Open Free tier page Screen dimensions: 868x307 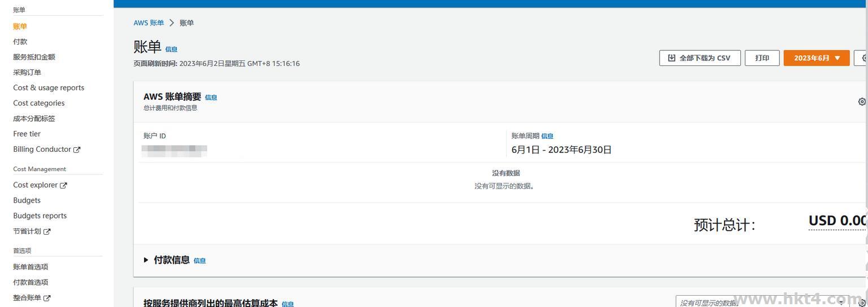(27, 134)
